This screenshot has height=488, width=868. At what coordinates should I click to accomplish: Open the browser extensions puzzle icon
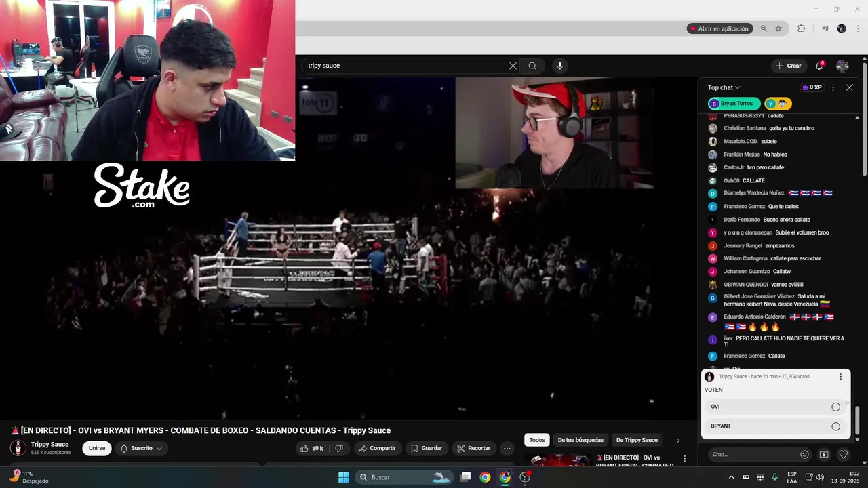click(x=801, y=28)
